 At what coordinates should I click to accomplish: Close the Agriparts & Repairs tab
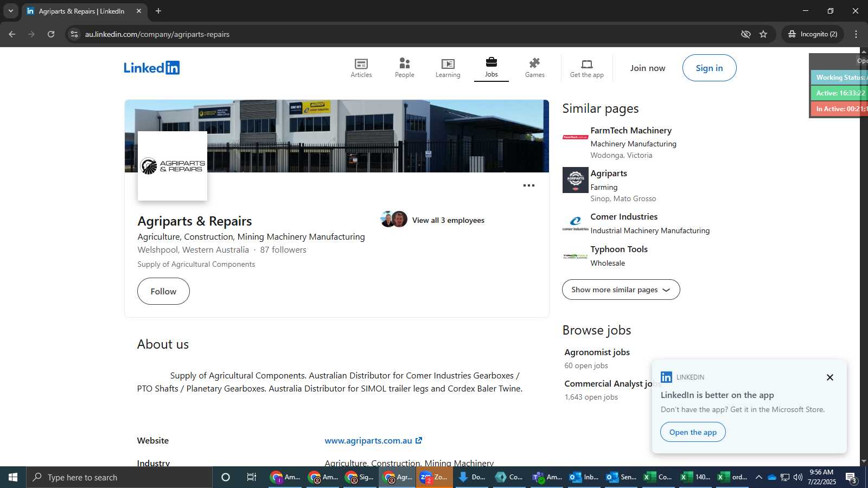tap(139, 11)
